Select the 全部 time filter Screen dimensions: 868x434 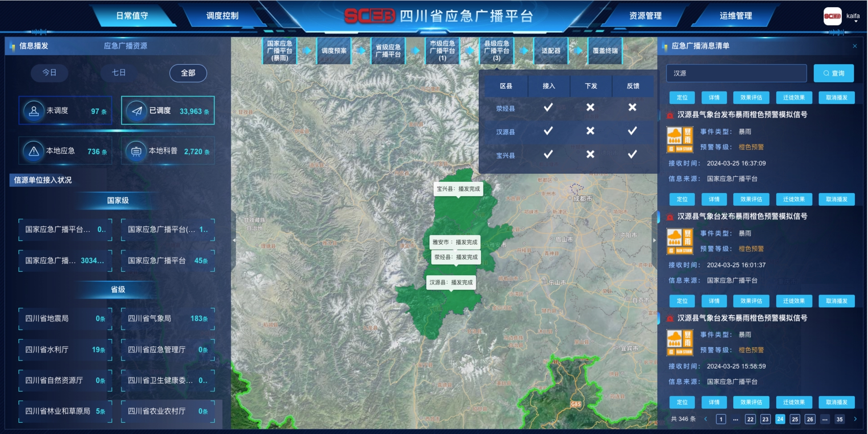point(188,73)
